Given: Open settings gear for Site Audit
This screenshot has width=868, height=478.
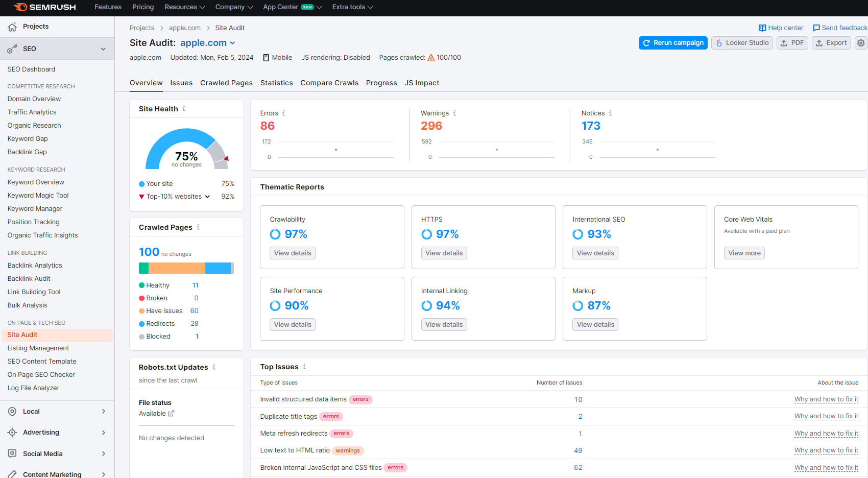Looking at the screenshot, I should 861,43.
